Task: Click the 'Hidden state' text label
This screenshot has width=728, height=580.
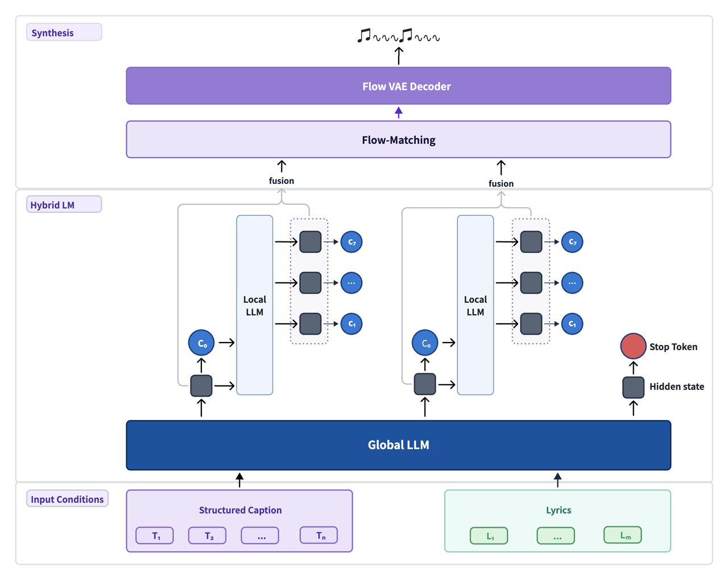Action: click(677, 386)
